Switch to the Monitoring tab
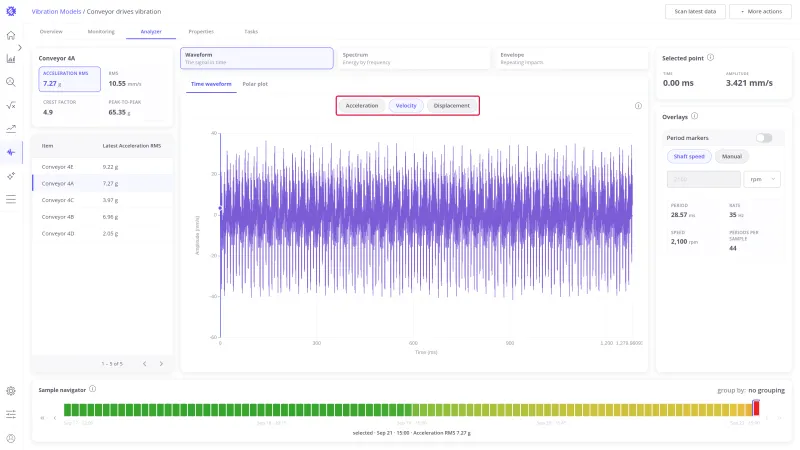The height and width of the screenshot is (450, 800). (x=101, y=32)
